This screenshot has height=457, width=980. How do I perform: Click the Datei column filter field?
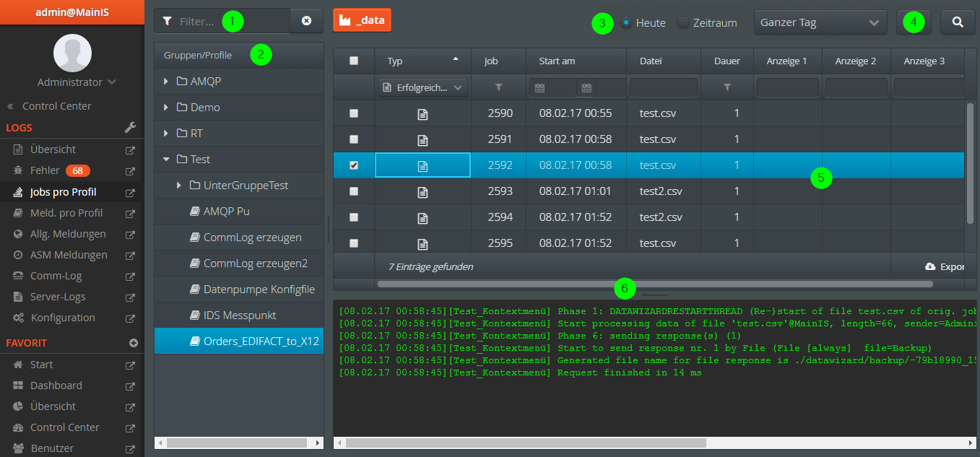(664, 87)
